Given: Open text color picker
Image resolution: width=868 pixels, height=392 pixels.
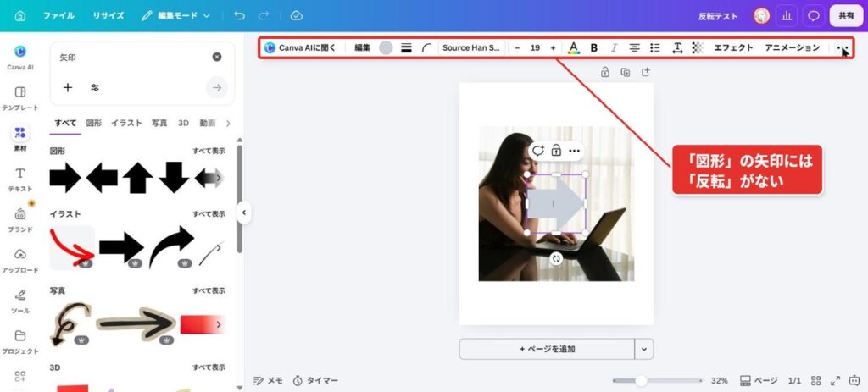Looking at the screenshot, I should point(574,48).
